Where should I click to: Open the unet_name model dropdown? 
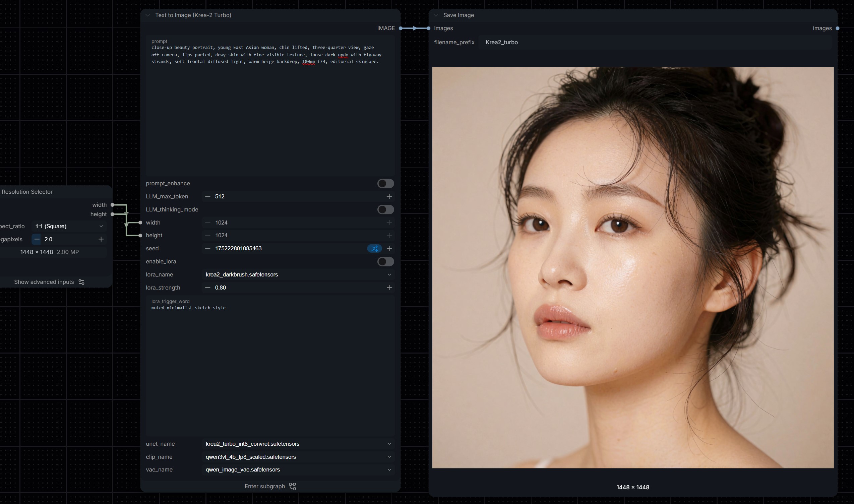[298, 444]
